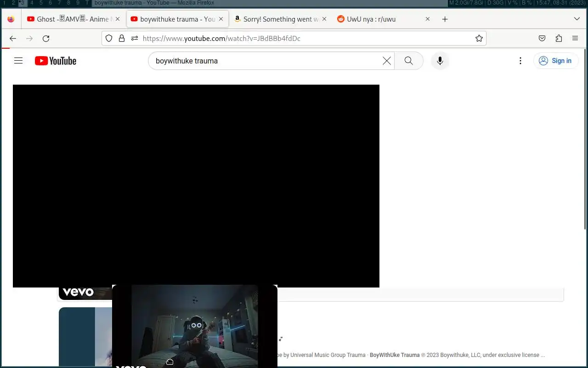Viewport: 588px width, 368px height.
Task: Open the Firefox extensions puzzle icon
Action: (559, 38)
